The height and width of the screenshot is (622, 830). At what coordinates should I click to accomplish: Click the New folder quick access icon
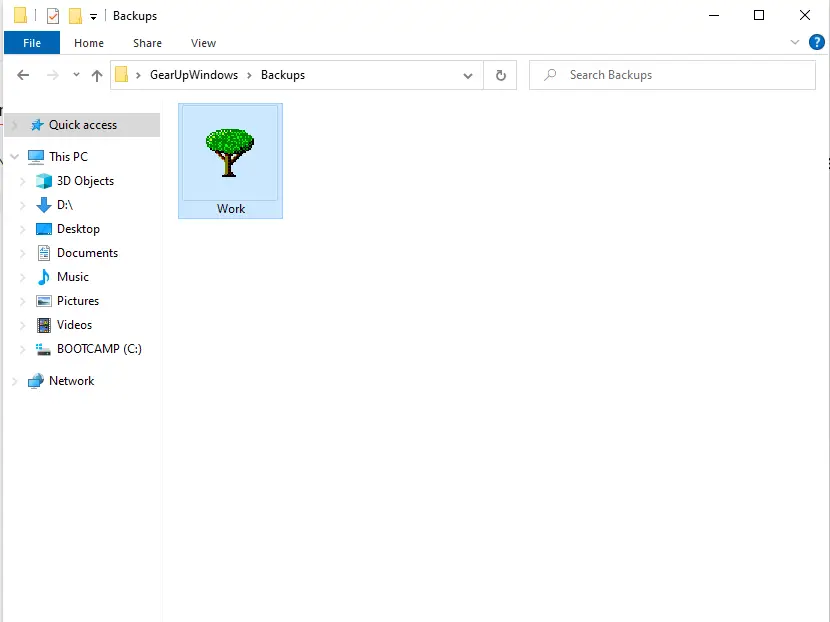pyautogui.click(x=75, y=16)
